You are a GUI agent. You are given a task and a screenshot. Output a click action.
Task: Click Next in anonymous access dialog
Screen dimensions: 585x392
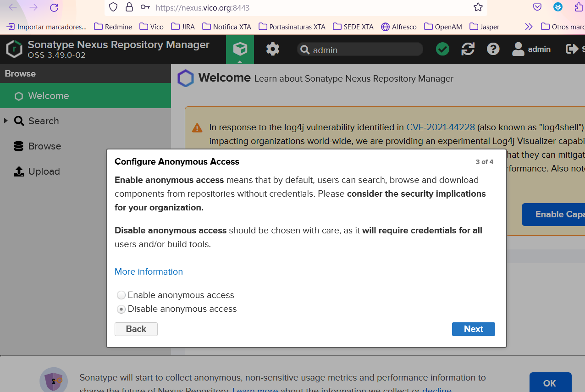coord(474,329)
